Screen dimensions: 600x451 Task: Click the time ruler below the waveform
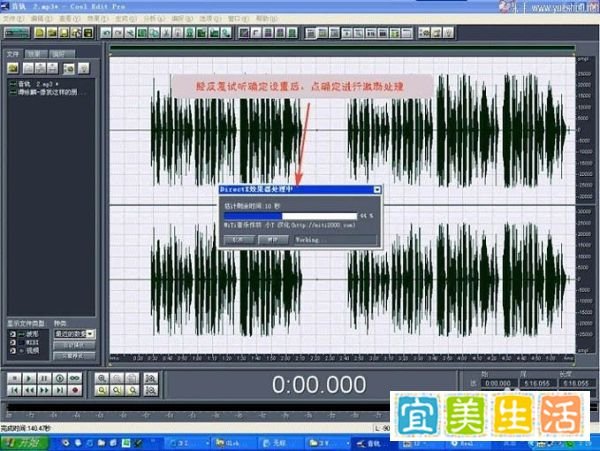click(342, 358)
